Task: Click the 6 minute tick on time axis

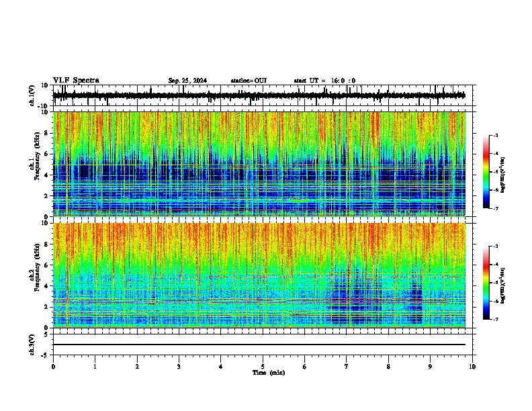Action: tap(305, 367)
